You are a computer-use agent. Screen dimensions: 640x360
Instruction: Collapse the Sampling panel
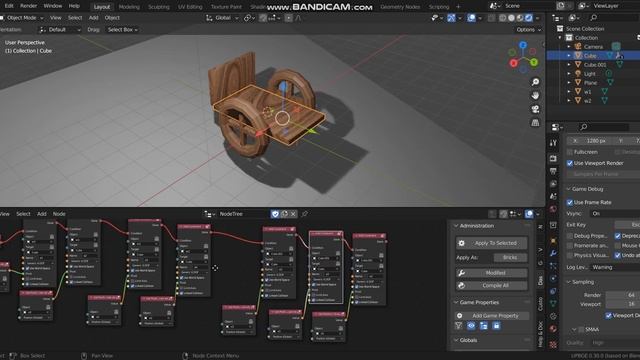point(568,282)
